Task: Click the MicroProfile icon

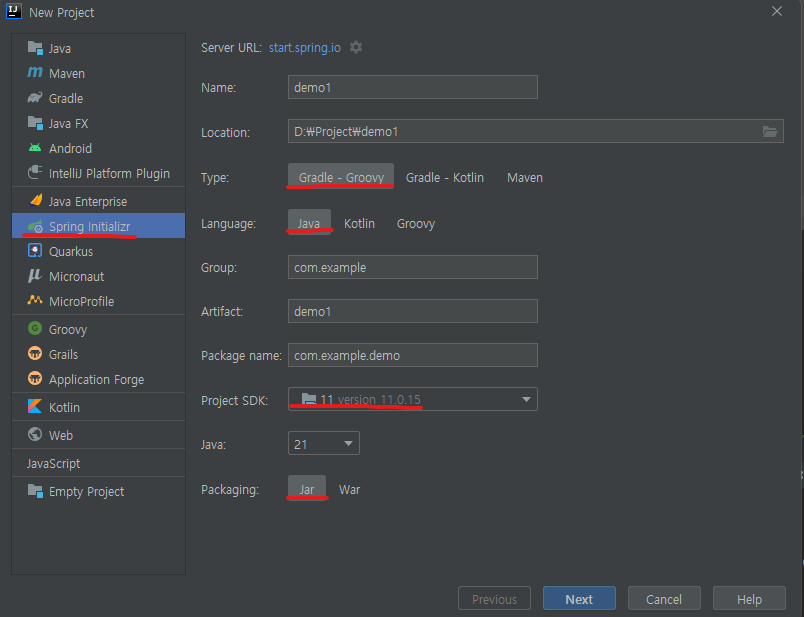Action: [x=35, y=300]
